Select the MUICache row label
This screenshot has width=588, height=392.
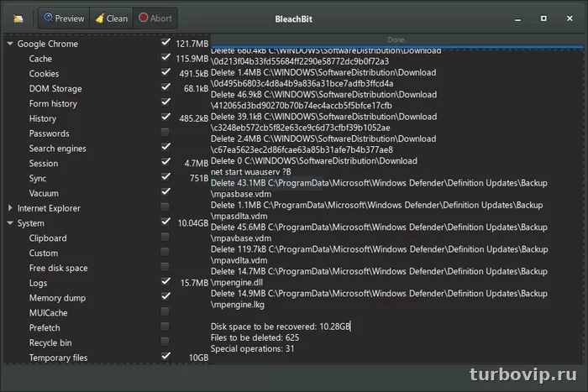(x=49, y=313)
